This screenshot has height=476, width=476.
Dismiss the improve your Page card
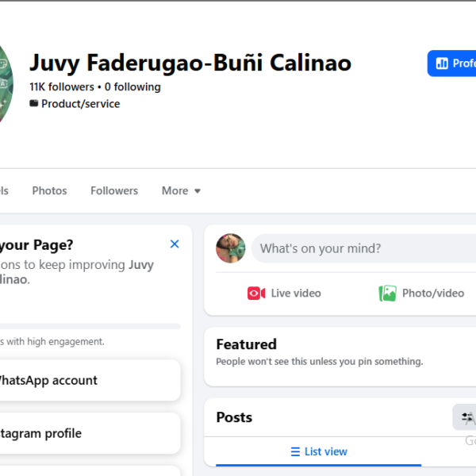(175, 244)
